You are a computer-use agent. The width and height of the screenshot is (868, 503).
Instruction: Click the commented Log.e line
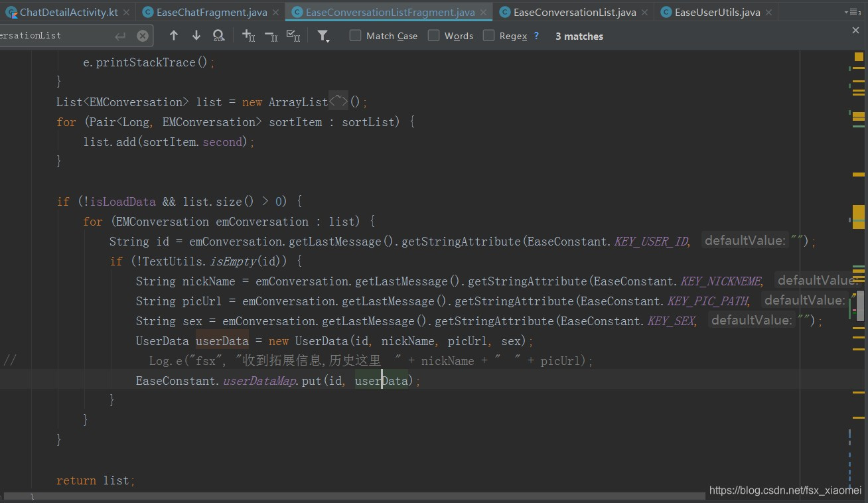point(371,361)
